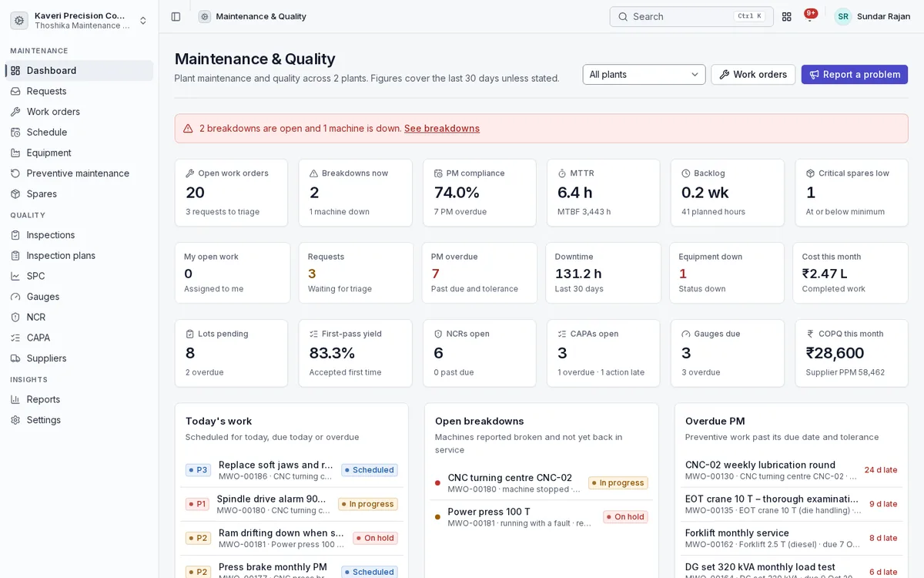Open Replace soft jaws work item

click(x=292, y=470)
